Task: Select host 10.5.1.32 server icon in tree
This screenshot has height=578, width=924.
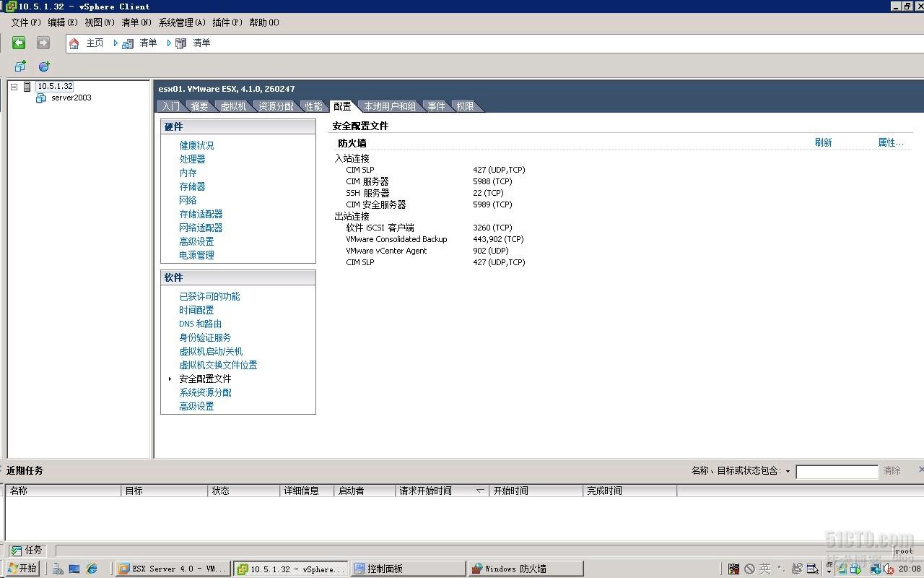Action: point(28,87)
